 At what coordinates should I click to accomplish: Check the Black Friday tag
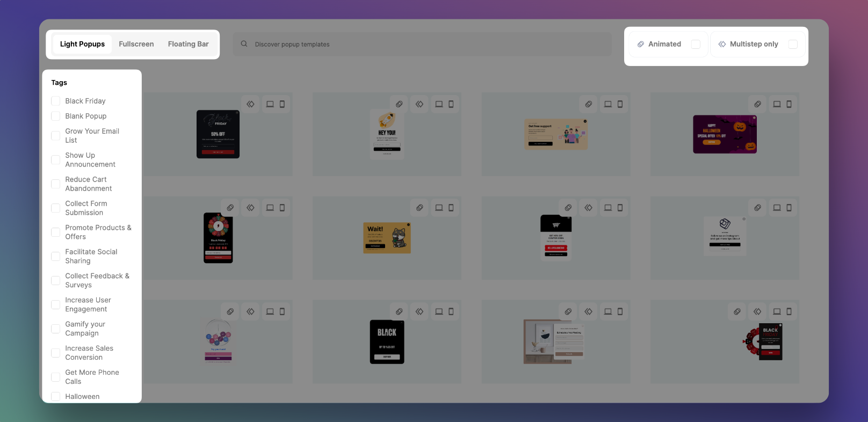55,101
